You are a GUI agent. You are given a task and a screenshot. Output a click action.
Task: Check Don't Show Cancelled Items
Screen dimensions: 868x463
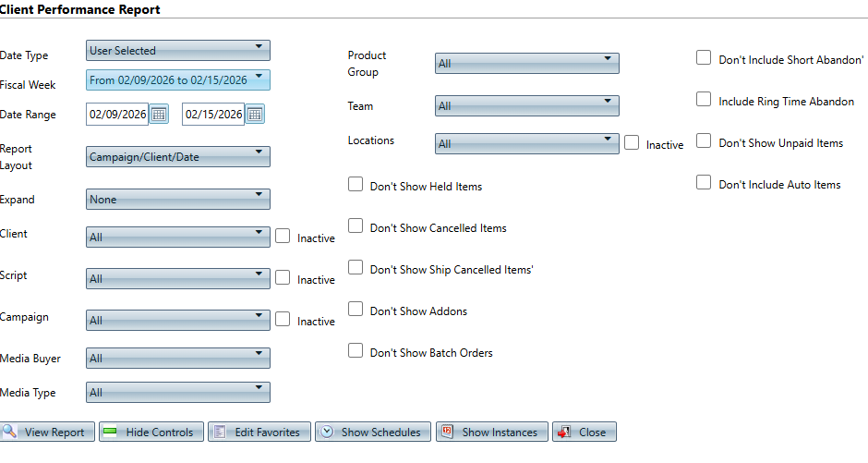coord(356,226)
